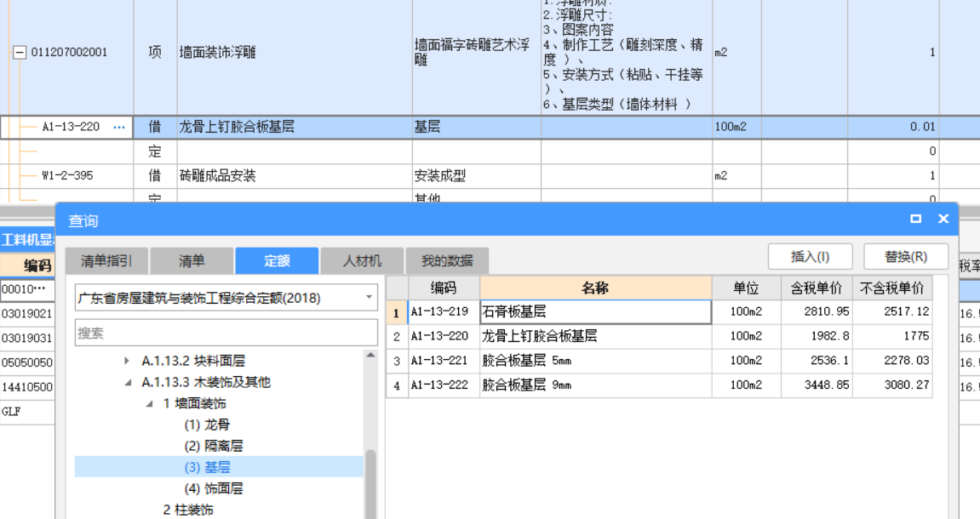Click the 搜索 search field
Image resolution: width=980 pixels, height=519 pixels.
(226, 333)
